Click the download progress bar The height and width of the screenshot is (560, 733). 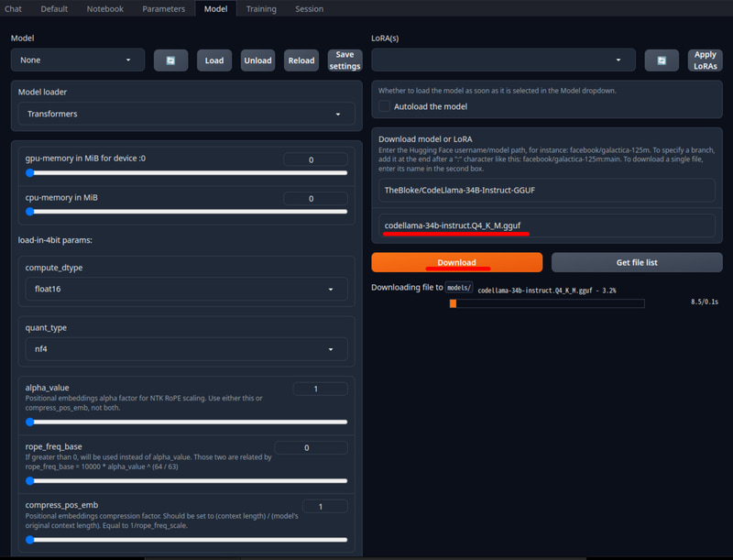coord(547,303)
